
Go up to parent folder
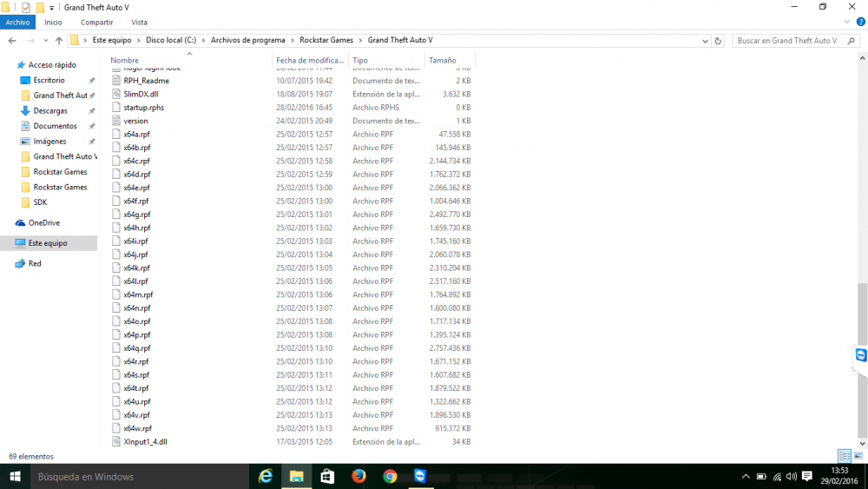pos(59,41)
